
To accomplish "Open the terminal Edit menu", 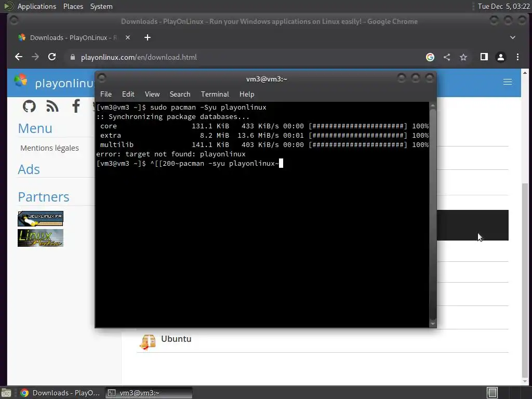I will (x=128, y=95).
